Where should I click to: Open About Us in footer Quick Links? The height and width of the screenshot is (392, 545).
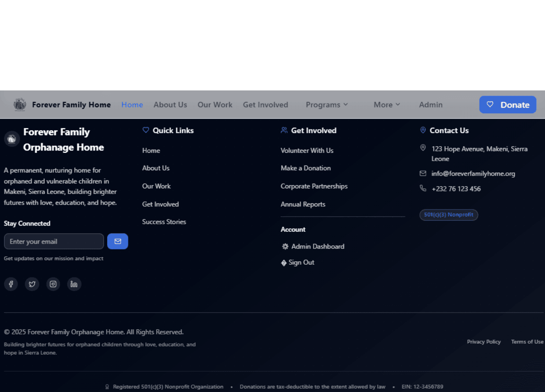[156, 168]
